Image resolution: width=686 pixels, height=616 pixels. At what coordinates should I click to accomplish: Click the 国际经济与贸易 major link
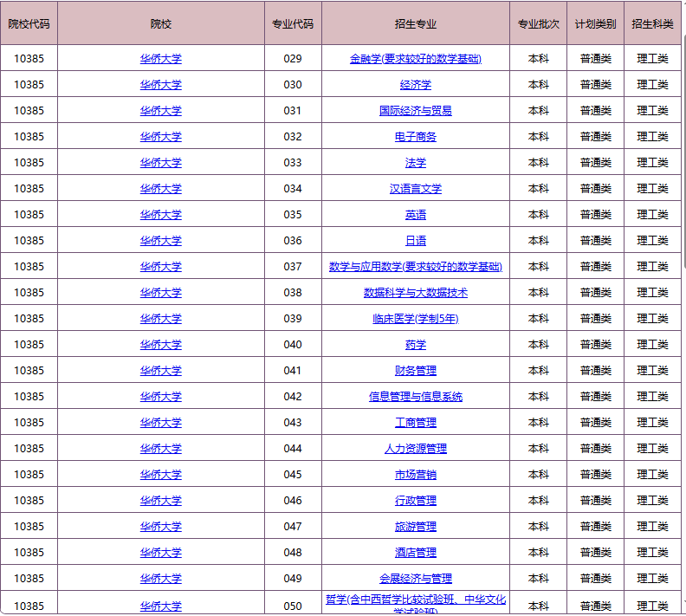(x=415, y=111)
